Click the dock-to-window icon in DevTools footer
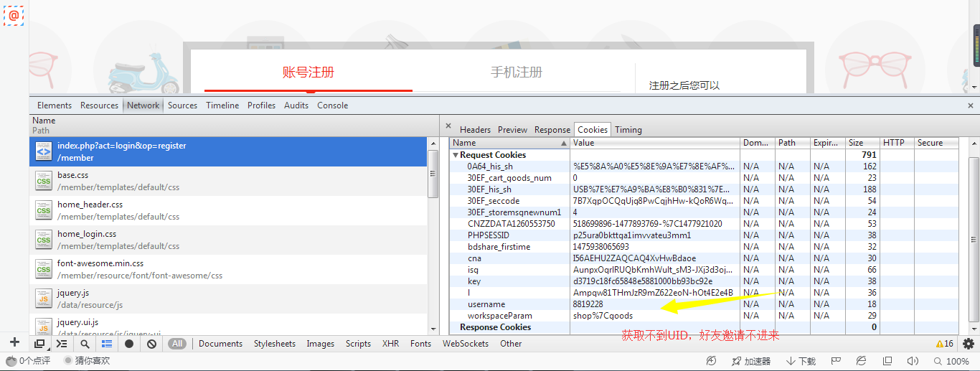Viewport: 980px width, 371px height. coord(39,344)
